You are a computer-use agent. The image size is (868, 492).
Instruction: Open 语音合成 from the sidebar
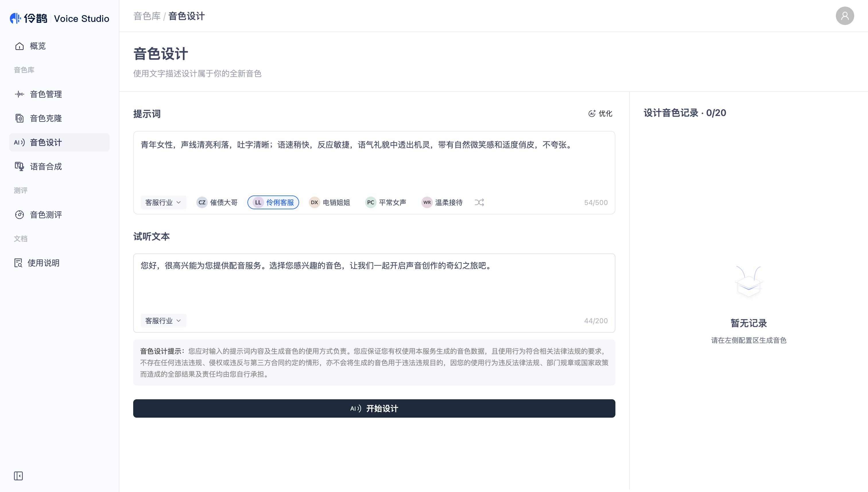click(x=59, y=166)
